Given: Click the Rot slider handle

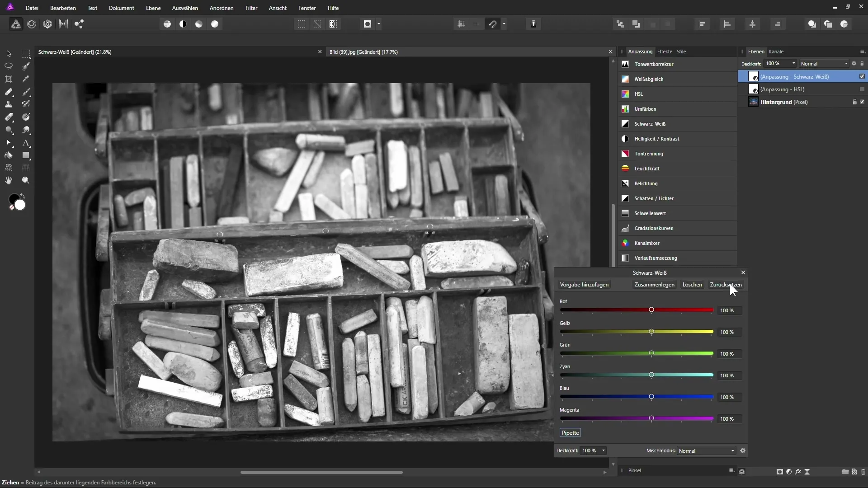Looking at the screenshot, I should pos(651,310).
